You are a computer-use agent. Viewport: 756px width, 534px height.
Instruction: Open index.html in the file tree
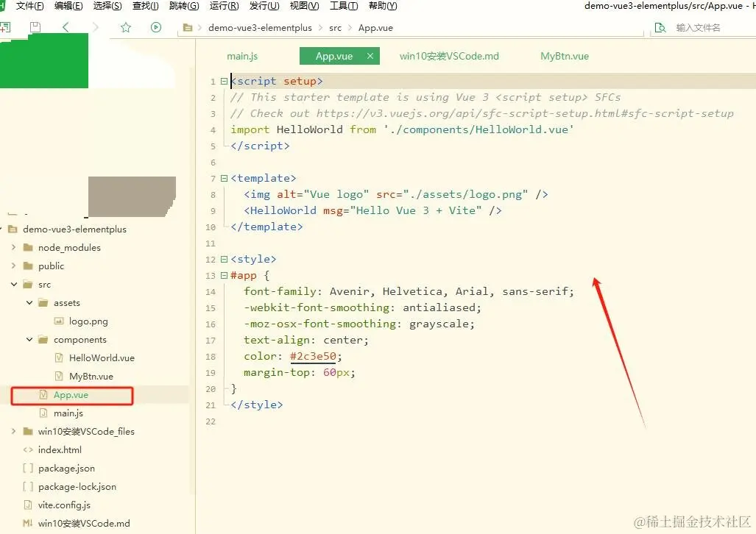coord(60,449)
